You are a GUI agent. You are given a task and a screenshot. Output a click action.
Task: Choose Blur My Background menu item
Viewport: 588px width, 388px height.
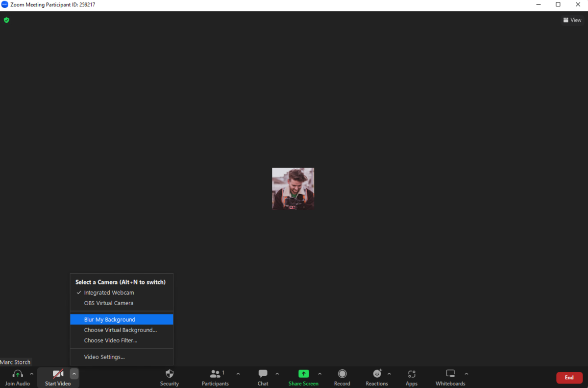(110, 320)
